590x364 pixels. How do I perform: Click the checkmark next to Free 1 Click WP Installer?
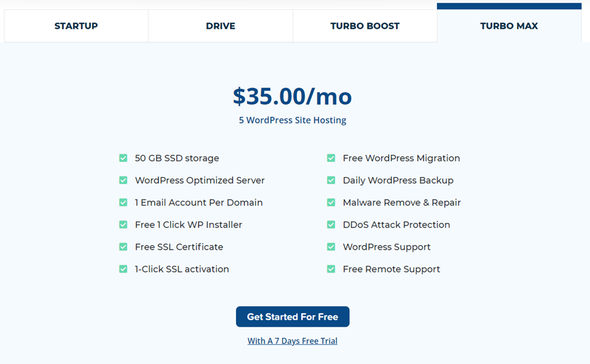pyautogui.click(x=123, y=225)
